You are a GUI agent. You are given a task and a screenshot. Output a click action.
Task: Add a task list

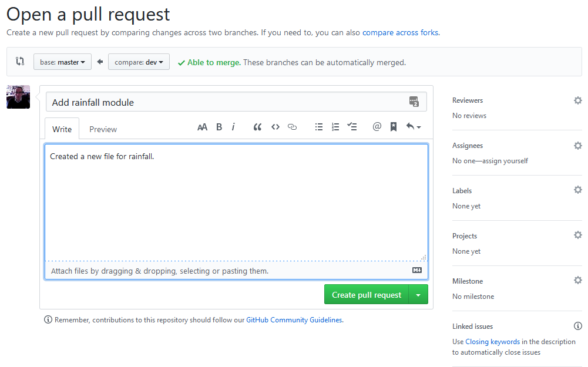(x=352, y=126)
